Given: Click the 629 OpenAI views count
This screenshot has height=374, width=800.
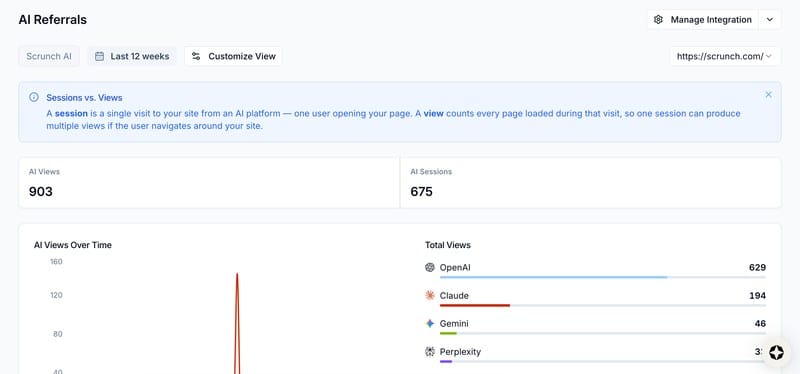Looking at the screenshot, I should click(x=758, y=267).
